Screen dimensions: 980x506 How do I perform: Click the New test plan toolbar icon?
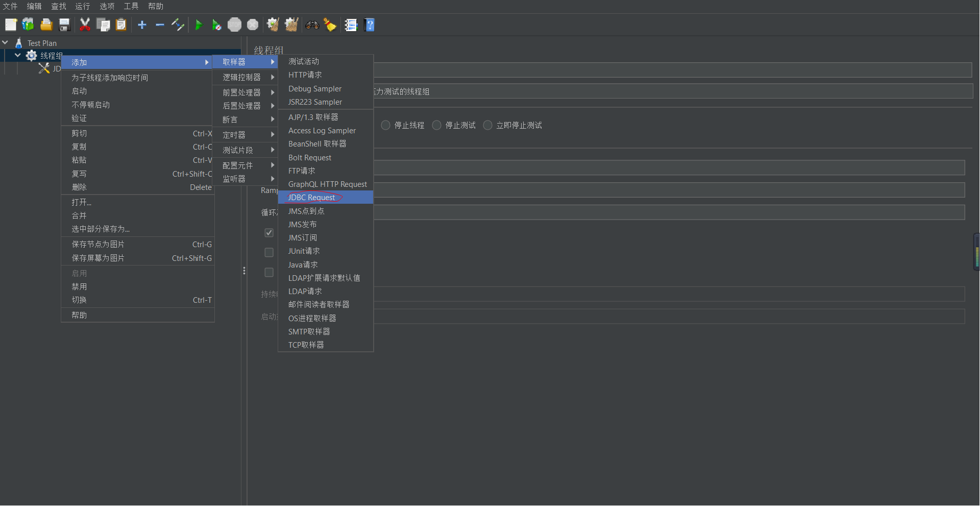[x=11, y=25]
